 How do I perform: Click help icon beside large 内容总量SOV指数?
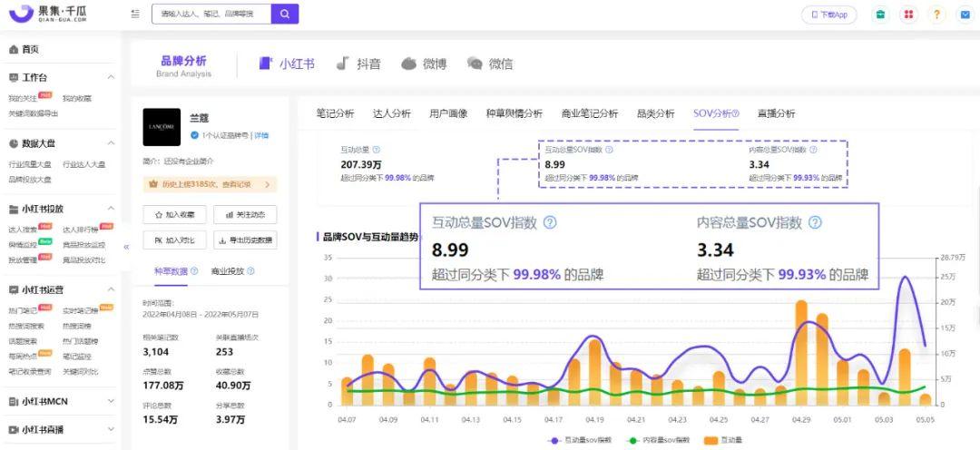(815, 222)
